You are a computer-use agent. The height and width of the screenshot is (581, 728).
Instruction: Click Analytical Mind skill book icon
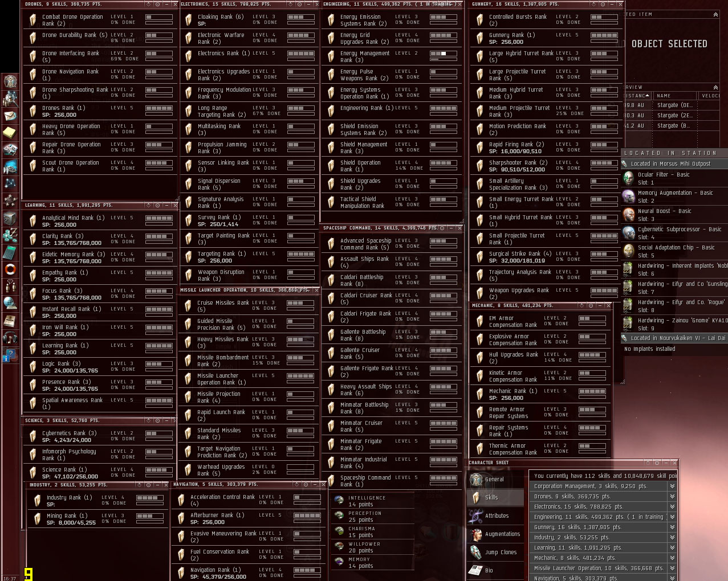click(33, 221)
